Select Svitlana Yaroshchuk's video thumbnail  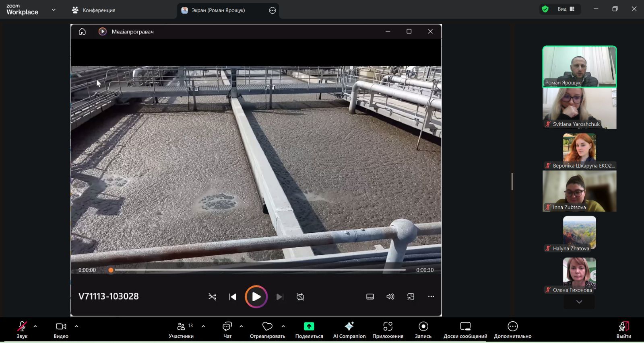[x=579, y=108]
